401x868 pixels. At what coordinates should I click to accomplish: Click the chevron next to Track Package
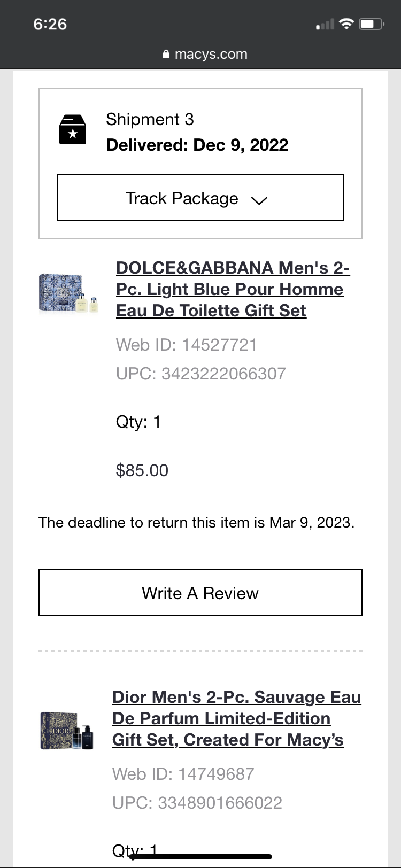click(259, 200)
